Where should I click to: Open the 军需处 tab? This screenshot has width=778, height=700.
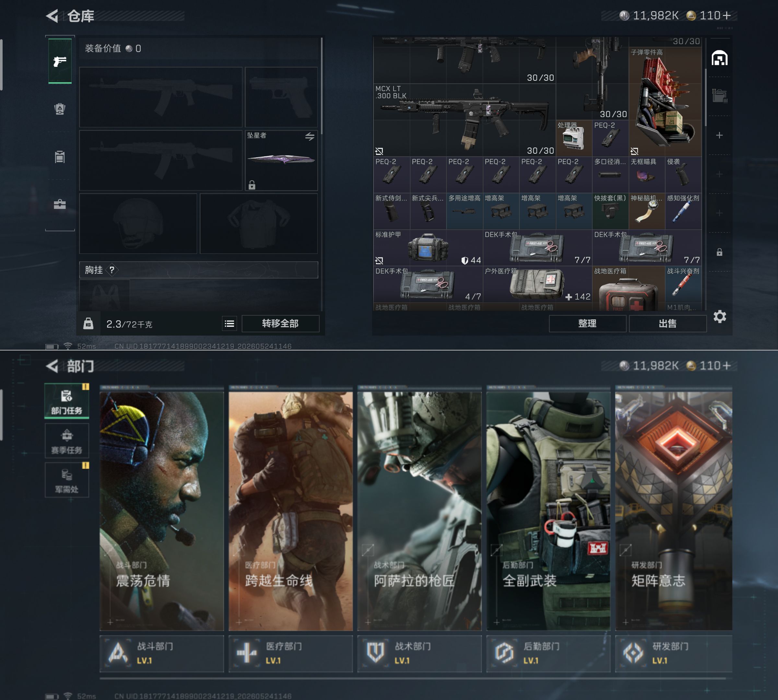pos(67,480)
